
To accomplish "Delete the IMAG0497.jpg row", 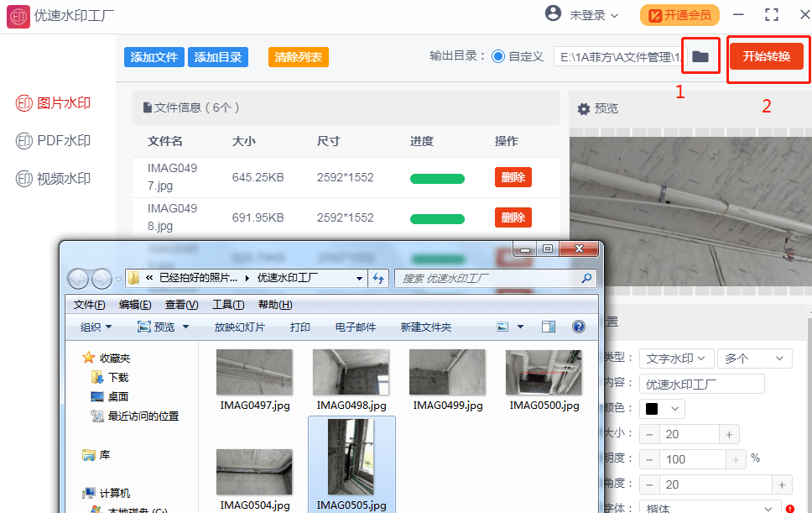I will (x=513, y=177).
